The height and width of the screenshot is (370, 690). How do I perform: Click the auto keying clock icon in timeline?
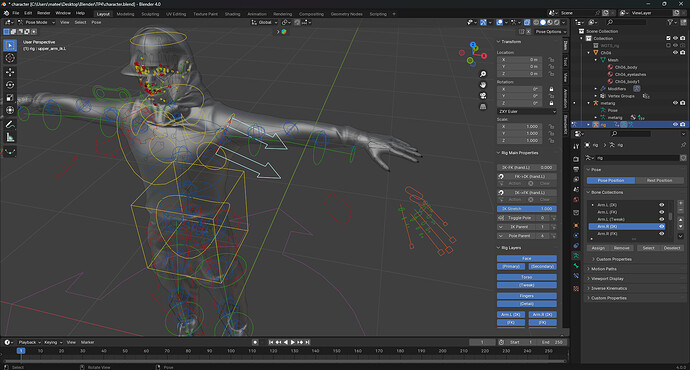501,342
